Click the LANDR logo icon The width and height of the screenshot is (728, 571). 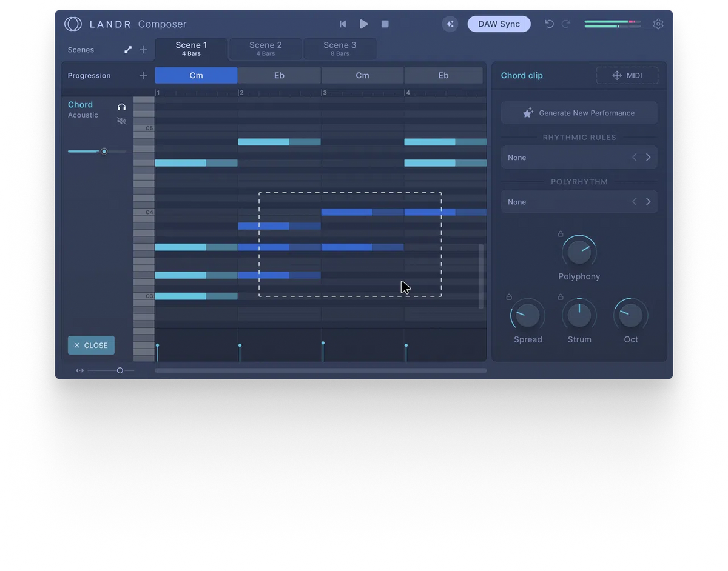[73, 24]
